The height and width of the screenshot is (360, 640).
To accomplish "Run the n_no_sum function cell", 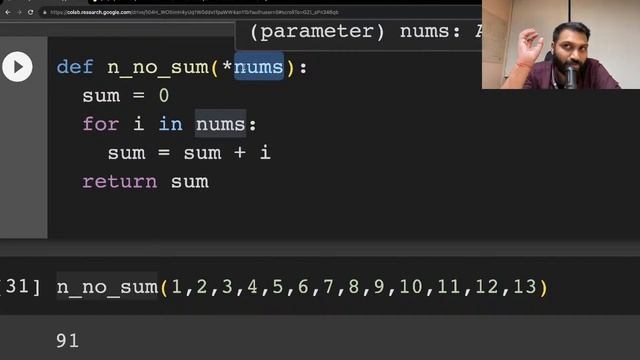I will (17, 67).
